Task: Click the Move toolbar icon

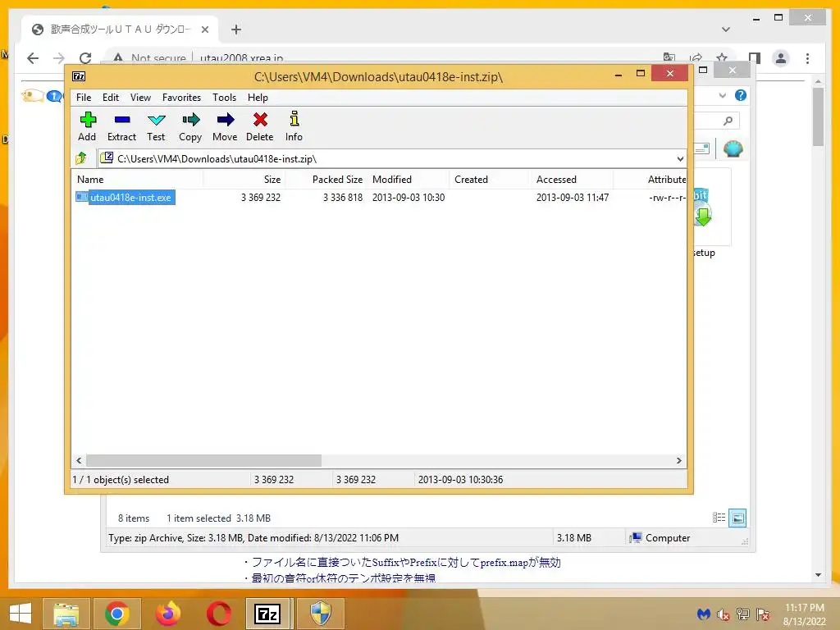Action: (225, 126)
